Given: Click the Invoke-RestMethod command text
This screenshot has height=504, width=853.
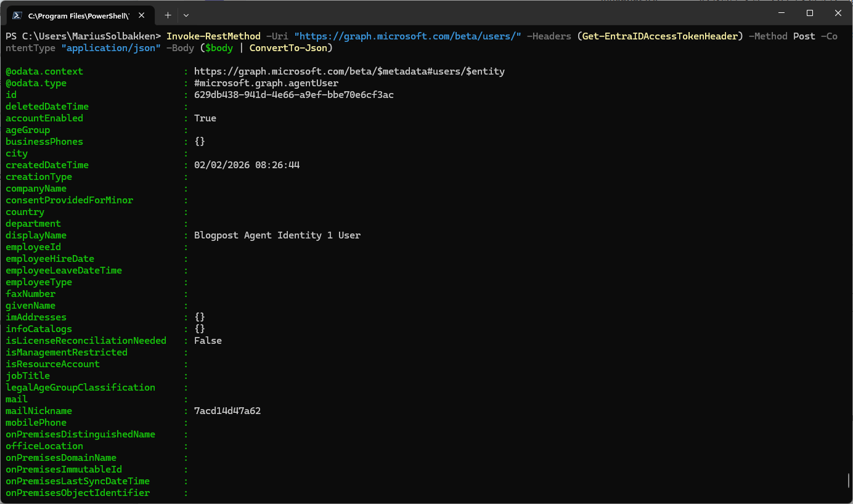Looking at the screenshot, I should click(213, 36).
